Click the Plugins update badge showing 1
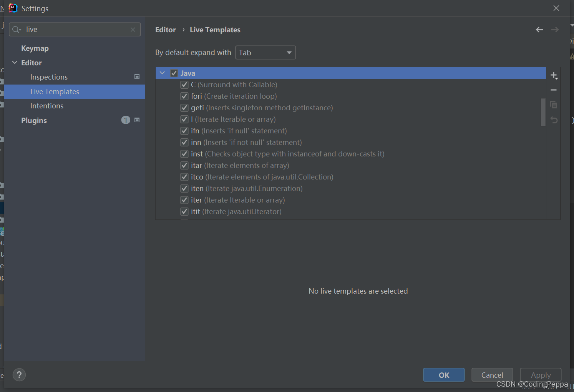 [126, 120]
